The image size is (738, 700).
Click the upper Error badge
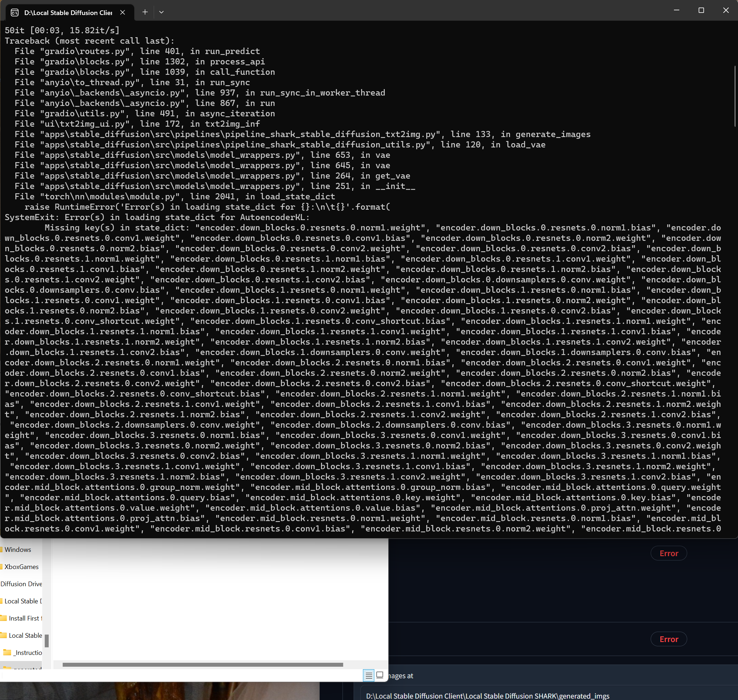669,553
